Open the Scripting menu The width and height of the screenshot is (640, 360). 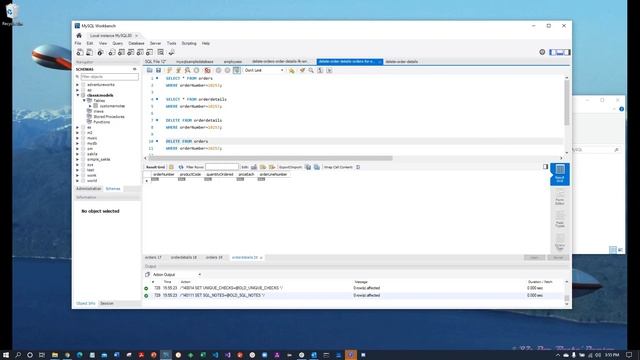pyautogui.click(x=189, y=43)
